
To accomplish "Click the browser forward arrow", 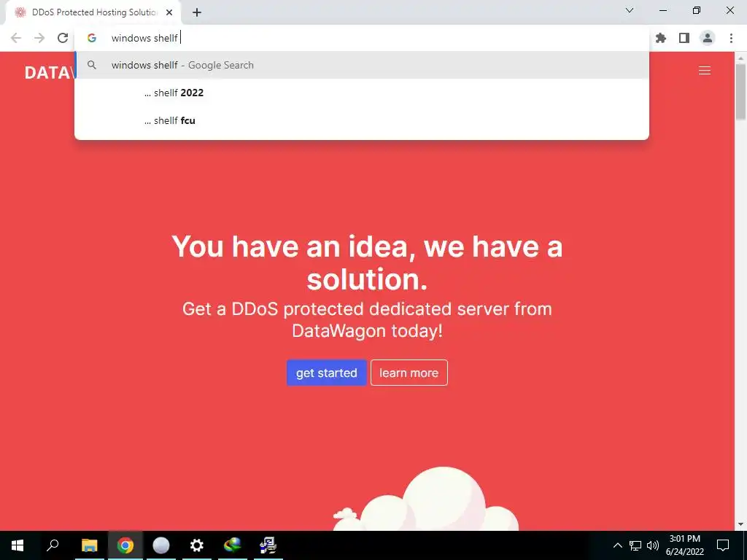I will 39,38.
